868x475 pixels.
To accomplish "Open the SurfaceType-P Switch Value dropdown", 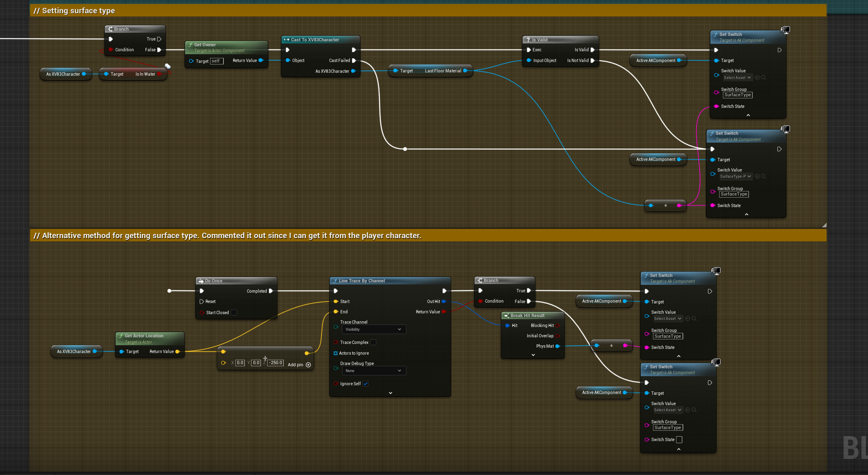I will [x=736, y=177].
